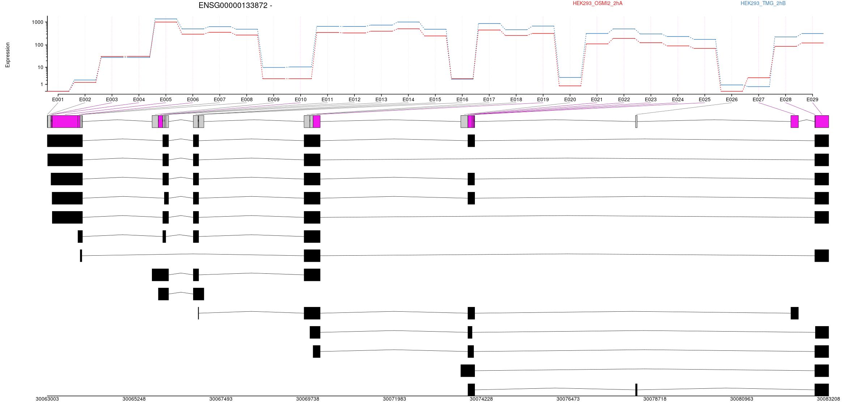Image resolution: width=868 pixels, height=405 pixels.
Task: Click exon label E024
Action: [x=678, y=99]
